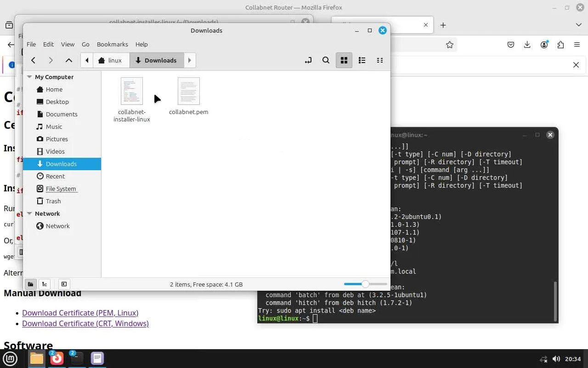Go forward in the Downloads file manager
The width and height of the screenshot is (588, 368).
click(51, 60)
